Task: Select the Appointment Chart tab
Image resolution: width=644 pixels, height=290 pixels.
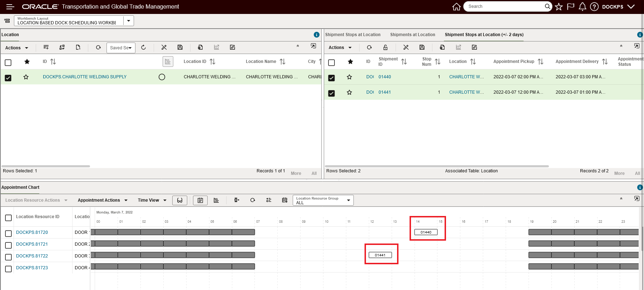Action: tap(20, 187)
